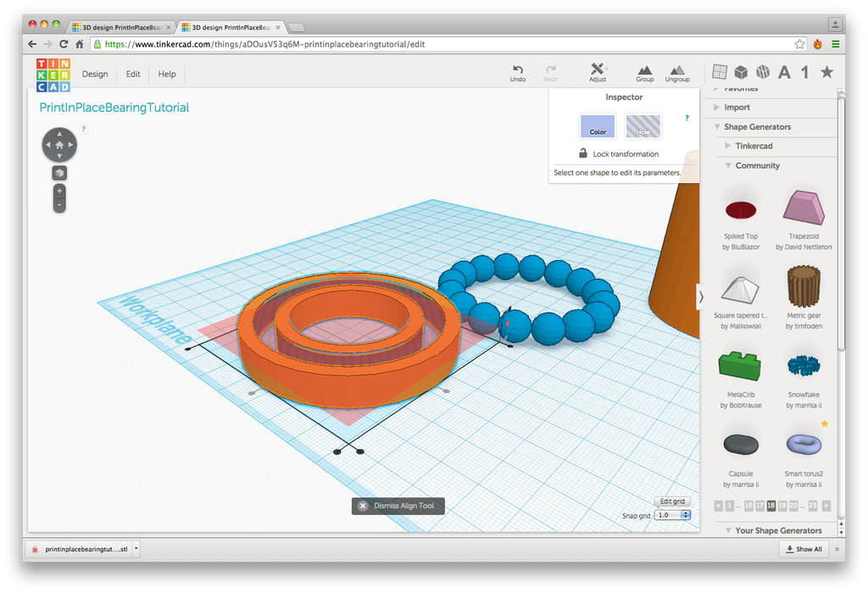Open the Edit menu
868x593 pixels.
coord(133,75)
